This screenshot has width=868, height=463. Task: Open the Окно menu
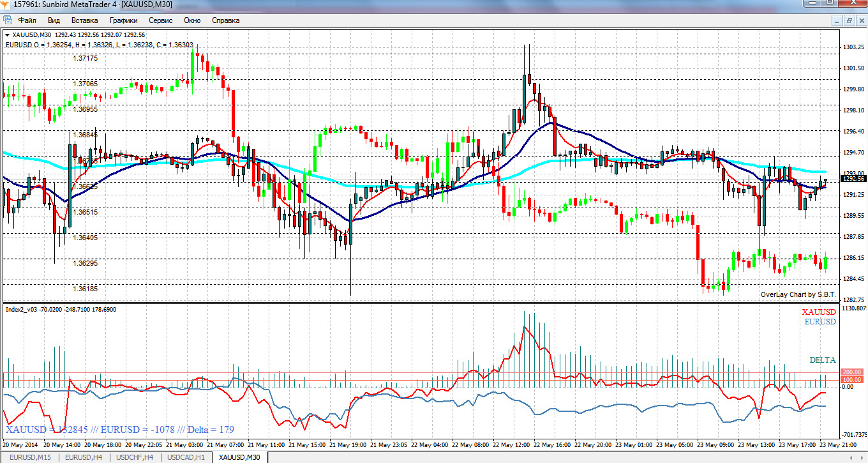coord(192,20)
